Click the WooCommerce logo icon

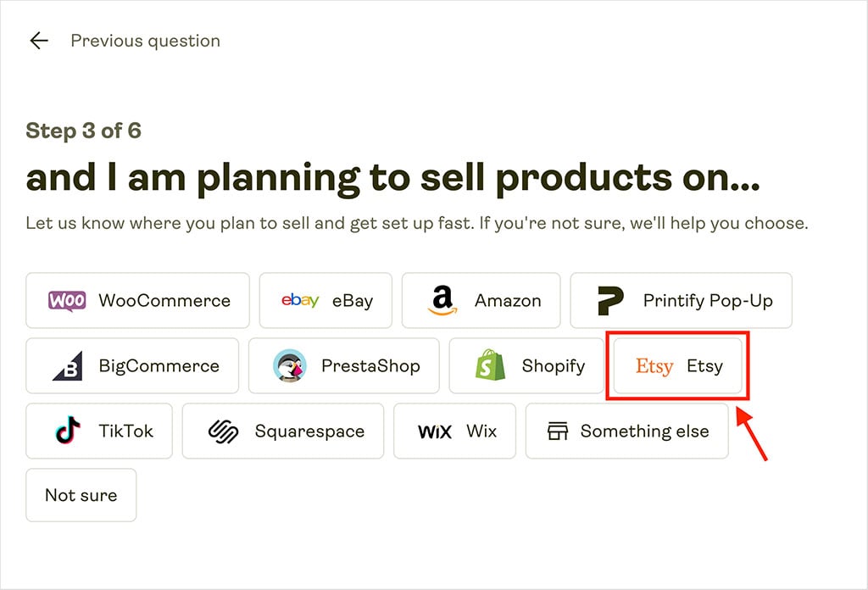tap(67, 300)
